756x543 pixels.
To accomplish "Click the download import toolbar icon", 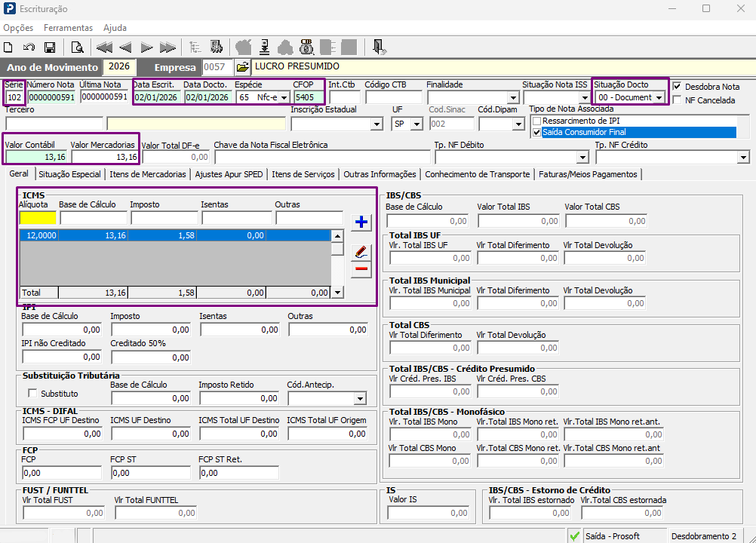I will tap(264, 48).
